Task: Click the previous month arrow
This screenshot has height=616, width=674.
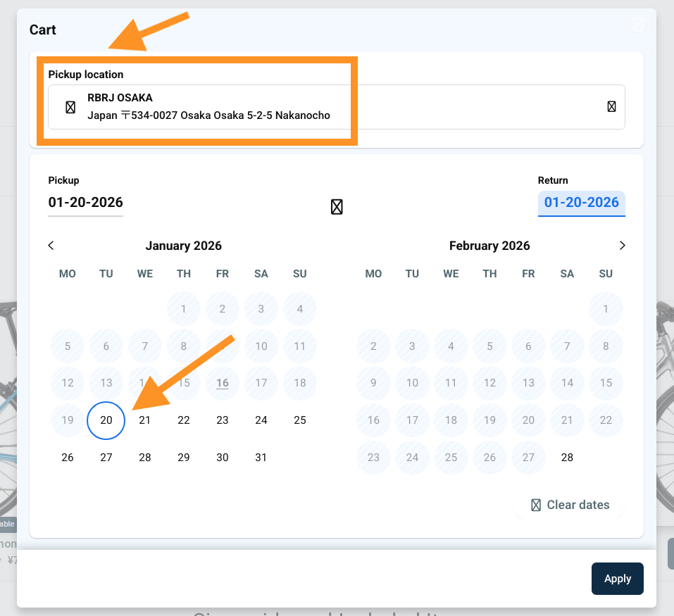Action: click(x=51, y=246)
